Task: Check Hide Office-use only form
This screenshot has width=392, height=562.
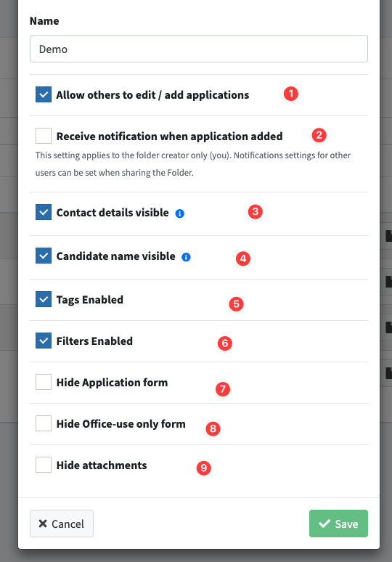Action: 44,423
